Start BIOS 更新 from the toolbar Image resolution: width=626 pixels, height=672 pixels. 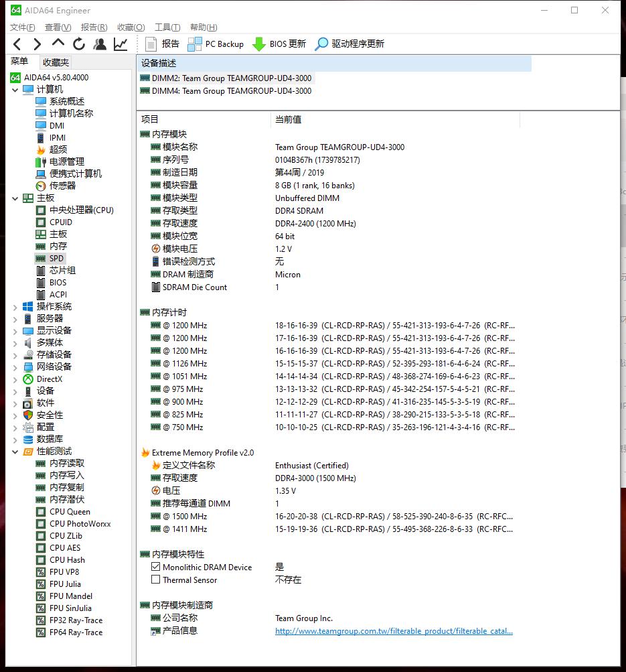(279, 44)
